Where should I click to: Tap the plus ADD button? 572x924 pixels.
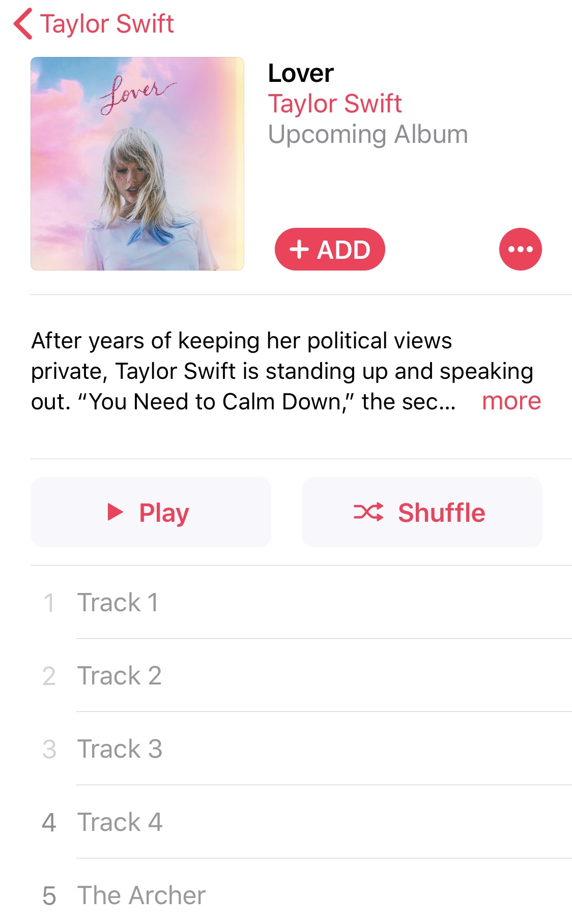pos(330,249)
